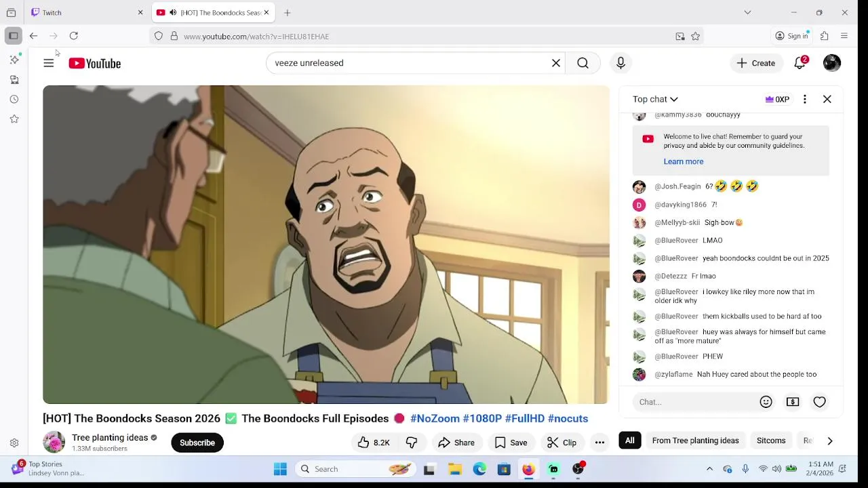Image resolution: width=868 pixels, height=488 pixels.
Task: Click the Tree planting ideas channel avatar
Action: point(54,442)
